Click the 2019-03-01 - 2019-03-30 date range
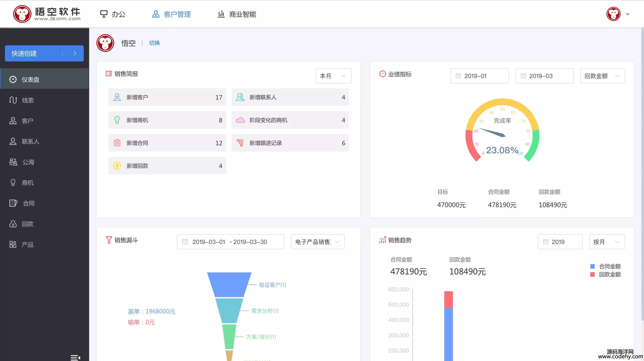Screen dimensions: 644x361 pyautogui.click(x=230, y=242)
